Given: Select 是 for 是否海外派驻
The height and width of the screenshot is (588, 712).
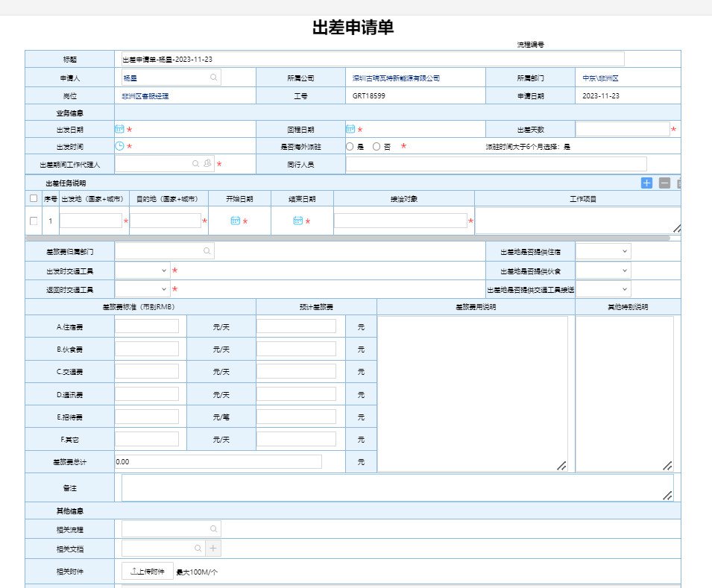Looking at the screenshot, I should point(350,147).
